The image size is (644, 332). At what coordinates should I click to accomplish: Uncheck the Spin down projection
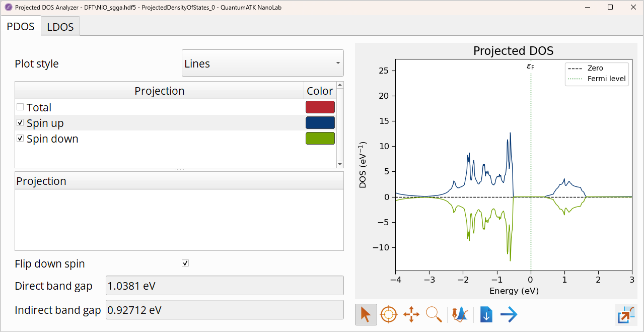pyautogui.click(x=20, y=139)
